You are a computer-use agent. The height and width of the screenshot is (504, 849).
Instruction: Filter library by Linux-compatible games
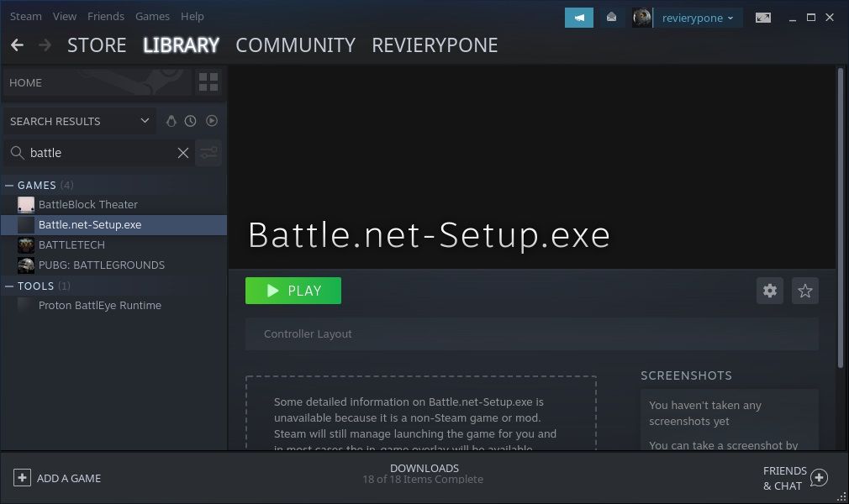click(171, 121)
